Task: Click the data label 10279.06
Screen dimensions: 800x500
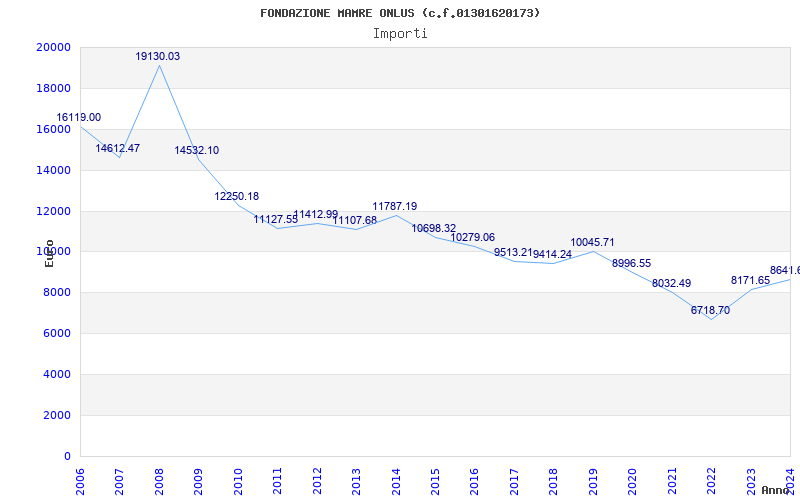Action: click(x=472, y=238)
